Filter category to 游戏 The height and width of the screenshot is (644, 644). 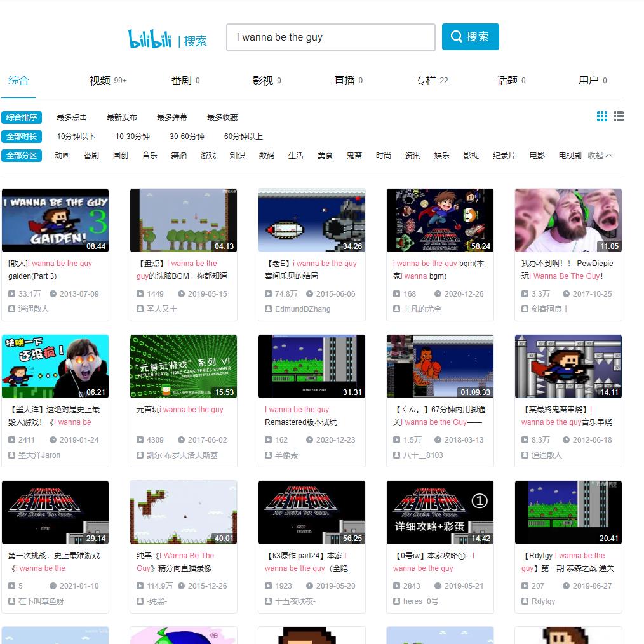click(x=208, y=156)
